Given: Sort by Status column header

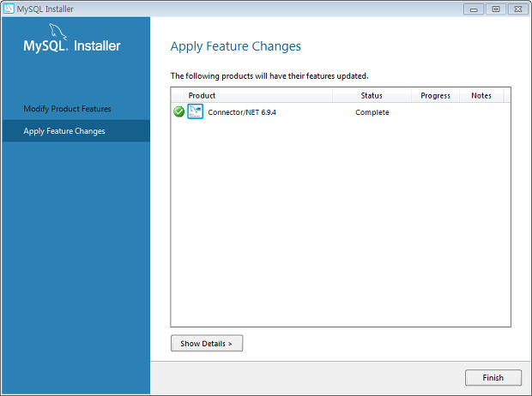Looking at the screenshot, I should pyautogui.click(x=372, y=96).
